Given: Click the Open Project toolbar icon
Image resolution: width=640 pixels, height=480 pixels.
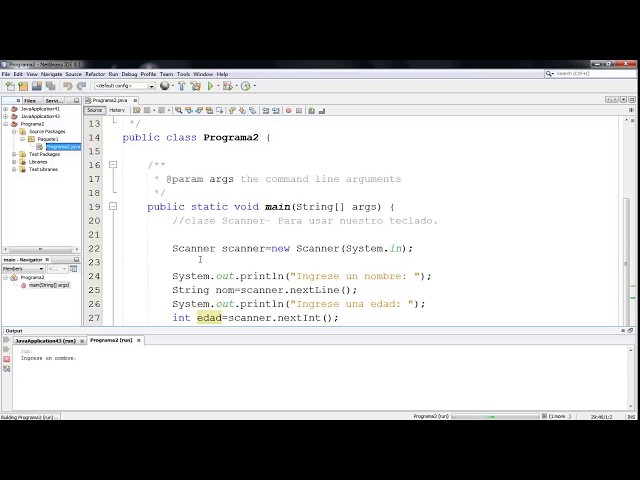Looking at the screenshot, I should tap(37, 86).
